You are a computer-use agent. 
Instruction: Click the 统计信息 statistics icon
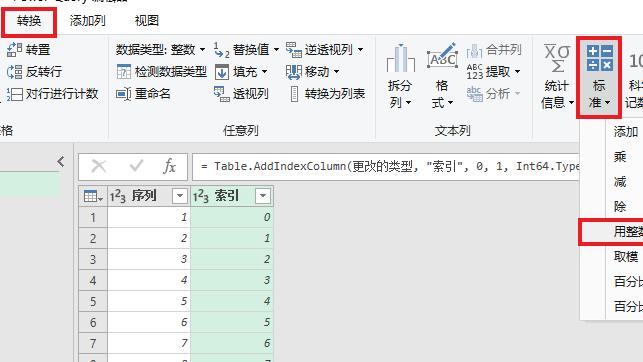pos(557,58)
